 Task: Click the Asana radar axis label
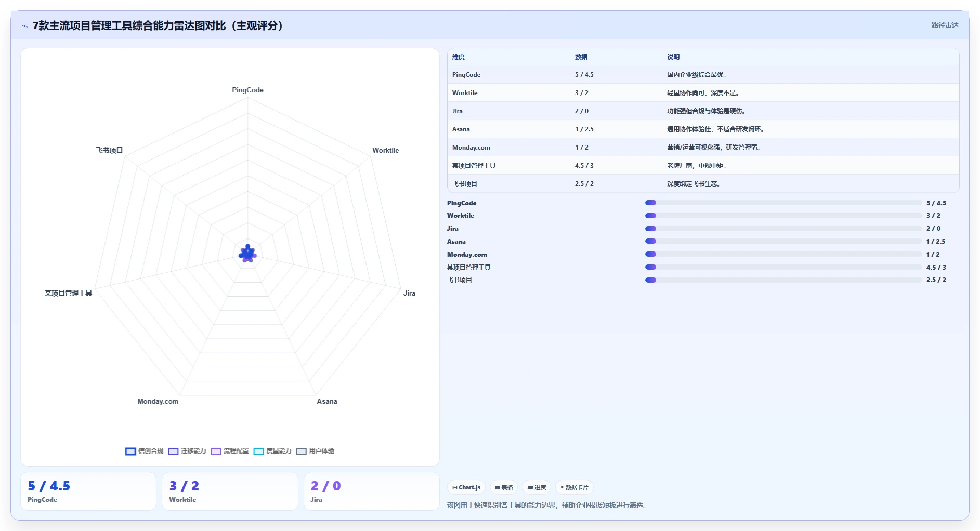pos(327,402)
